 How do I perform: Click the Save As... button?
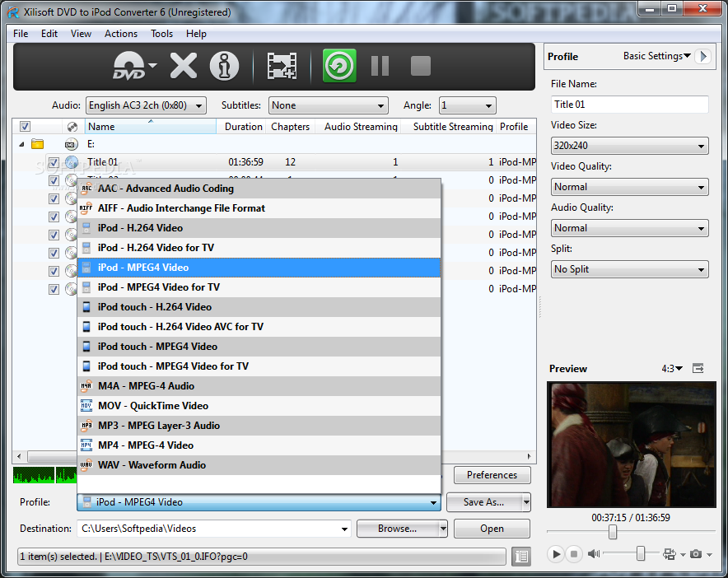(x=483, y=502)
